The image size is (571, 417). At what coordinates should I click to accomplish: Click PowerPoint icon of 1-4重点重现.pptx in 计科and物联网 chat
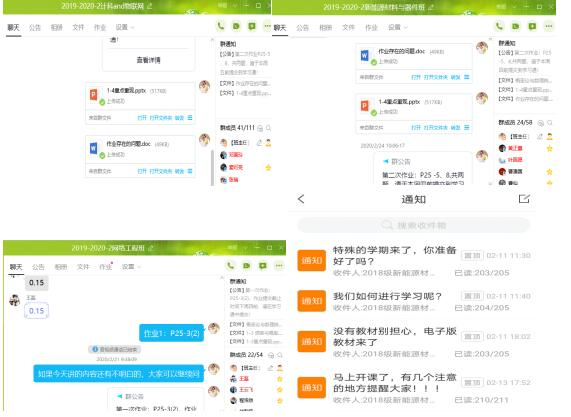pos(93,95)
